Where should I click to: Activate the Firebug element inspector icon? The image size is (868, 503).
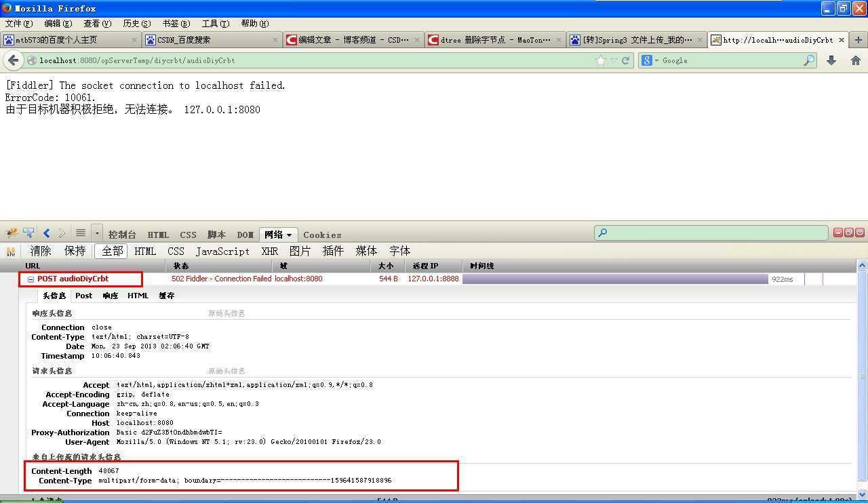coord(28,233)
